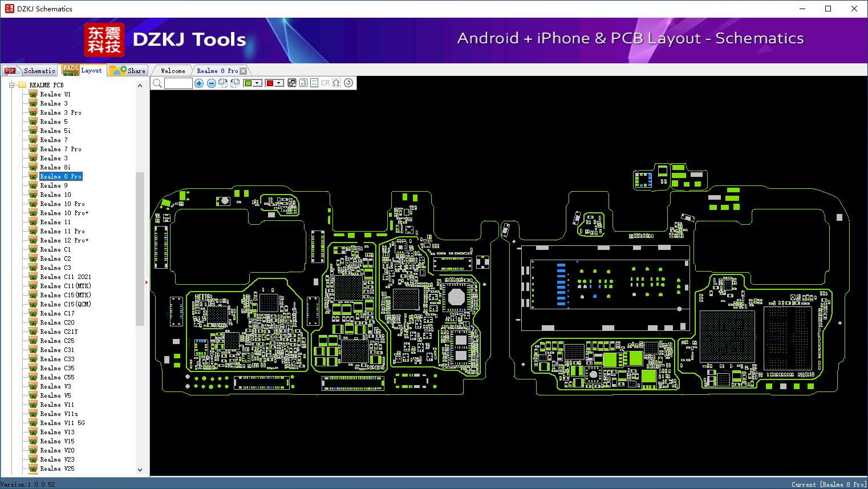Click the tree scrollbar down arrow
The height and width of the screenshot is (489, 868).
tap(140, 470)
